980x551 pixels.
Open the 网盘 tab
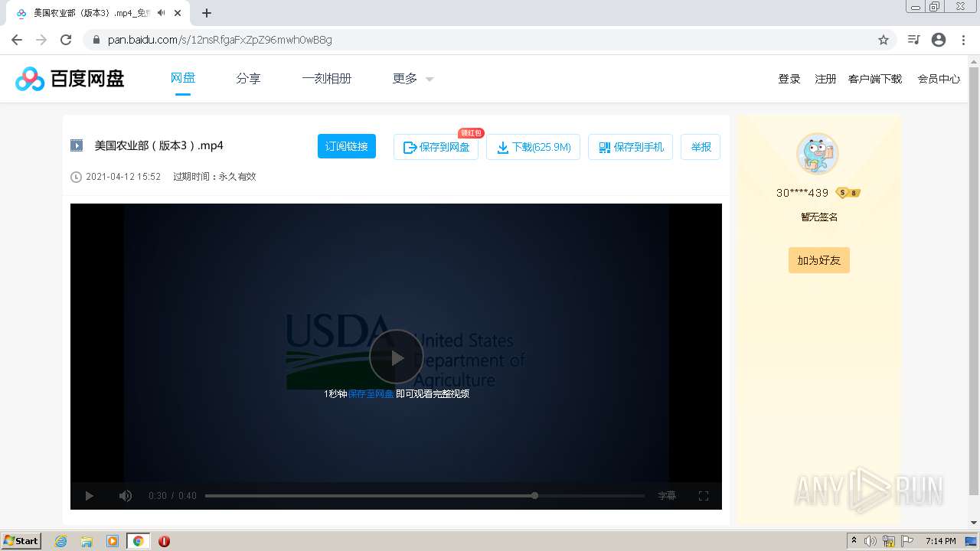[x=183, y=78]
